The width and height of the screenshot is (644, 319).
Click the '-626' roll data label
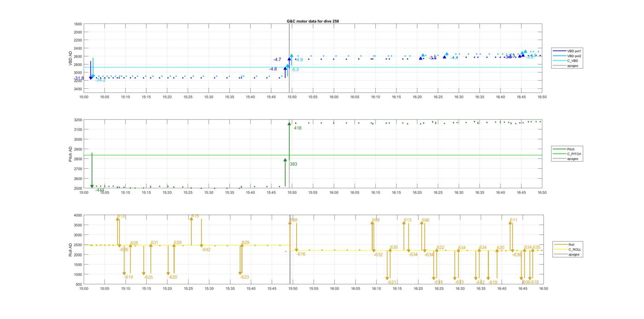pyautogui.click(x=124, y=249)
